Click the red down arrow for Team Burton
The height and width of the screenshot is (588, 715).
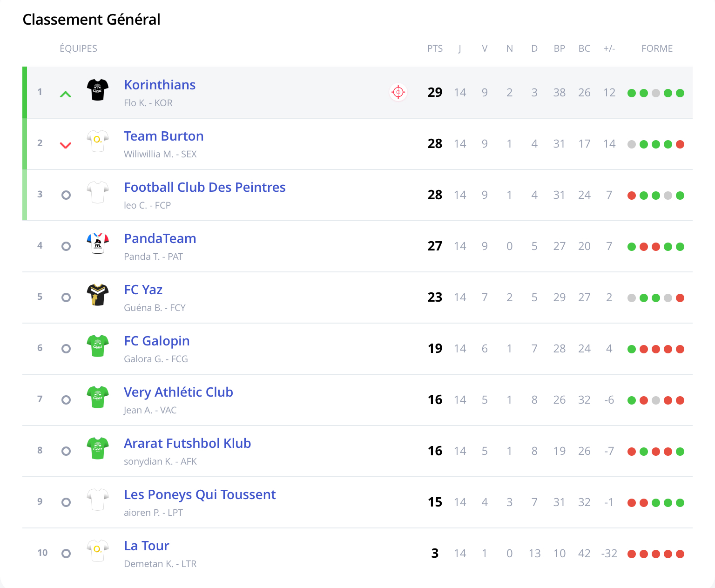(66, 145)
